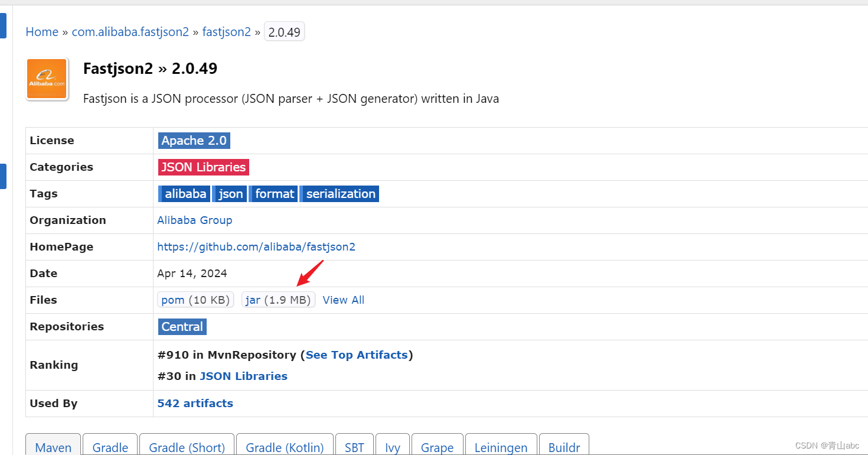Image resolution: width=868 pixels, height=455 pixels.
Task: Download the 1.9 MB jar file
Action: pyautogui.click(x=278, y=300)
